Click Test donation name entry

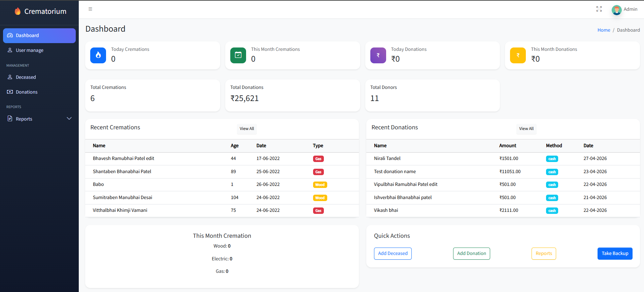(x=395, y=171)
